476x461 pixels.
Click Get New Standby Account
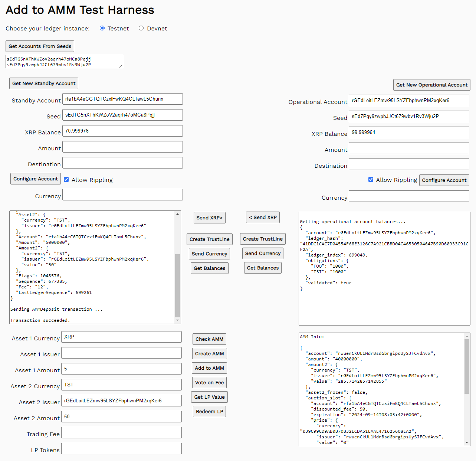point(43,83)
